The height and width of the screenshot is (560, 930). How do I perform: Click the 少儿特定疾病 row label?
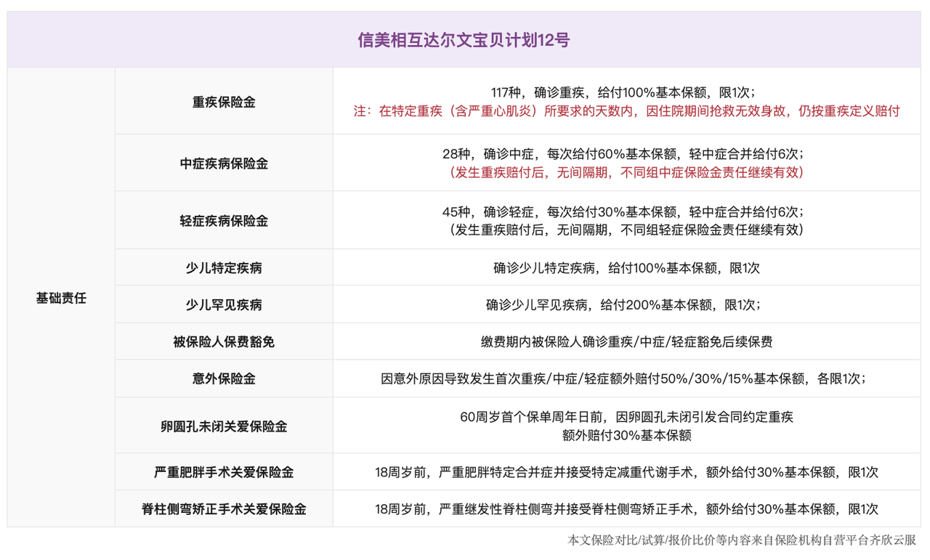click(224, 268)
